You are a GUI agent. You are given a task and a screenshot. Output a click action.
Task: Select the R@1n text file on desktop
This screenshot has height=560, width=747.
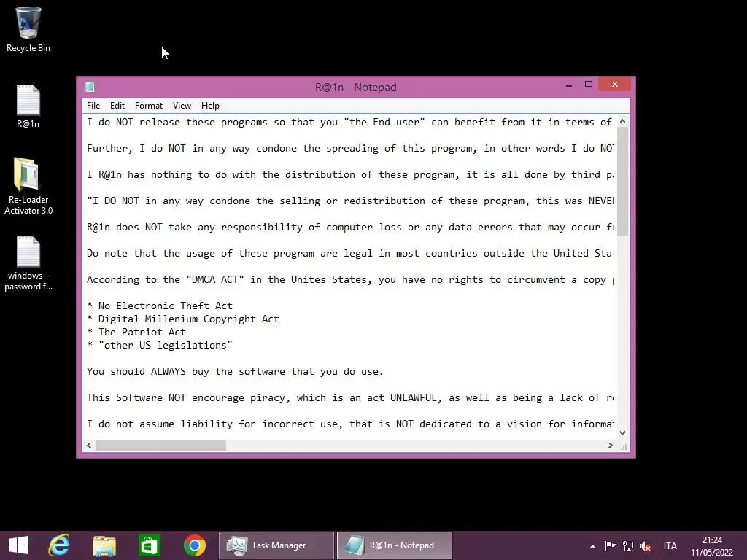click(28, 106)
